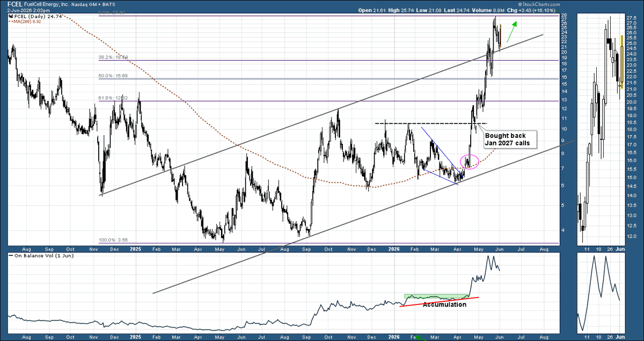Image resolution: width=644 pixels, height=341 pixels.
Task: Click the On Balance Vol (1 Jun) indicator label
Action: coord(43,256)
